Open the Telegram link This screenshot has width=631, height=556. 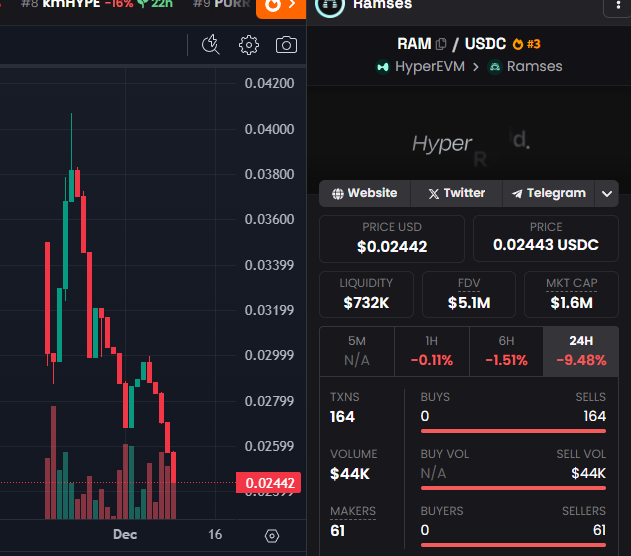pyautogui.click(x=549, y=193)
